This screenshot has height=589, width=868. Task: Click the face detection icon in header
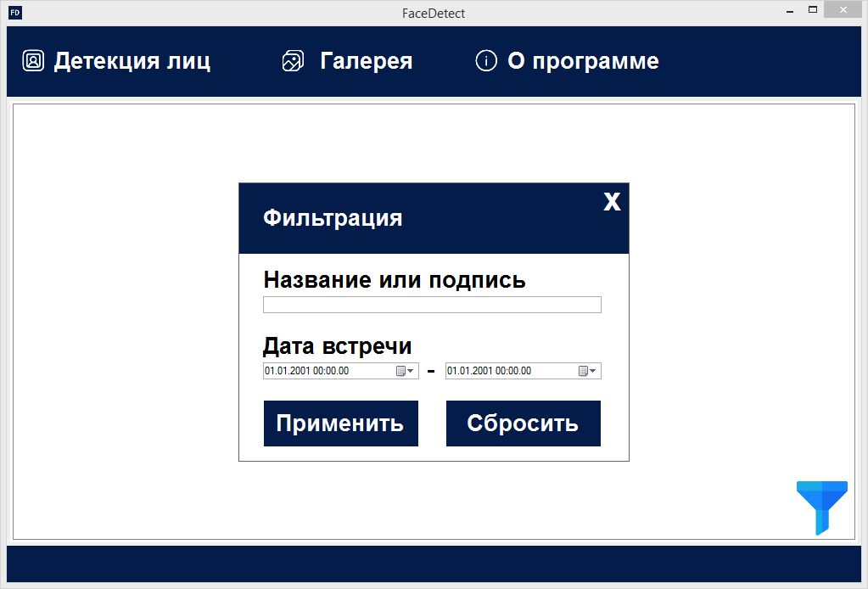33,61
